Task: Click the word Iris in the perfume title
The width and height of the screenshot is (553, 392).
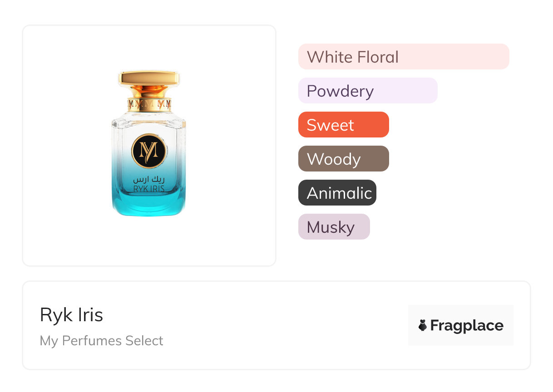Action: click(89, 315)
